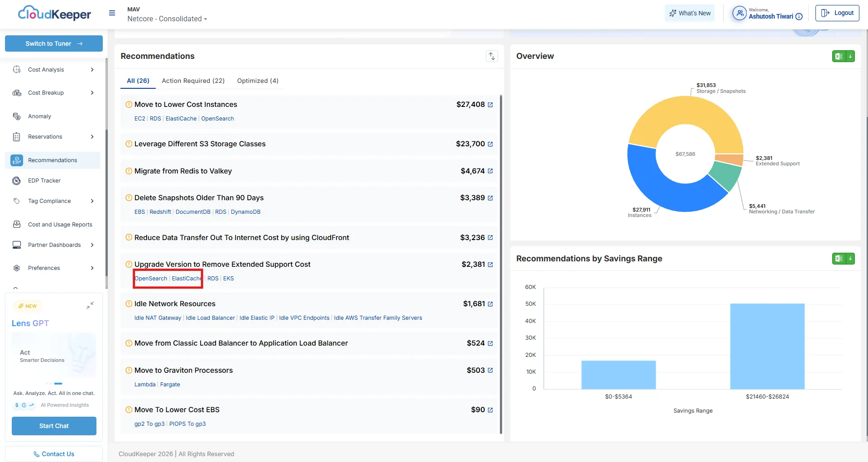Viewport: 868px width, 462px height.
Task: Open external link for Leverage Different S3 Storage Classes
Action: [490, 144]
